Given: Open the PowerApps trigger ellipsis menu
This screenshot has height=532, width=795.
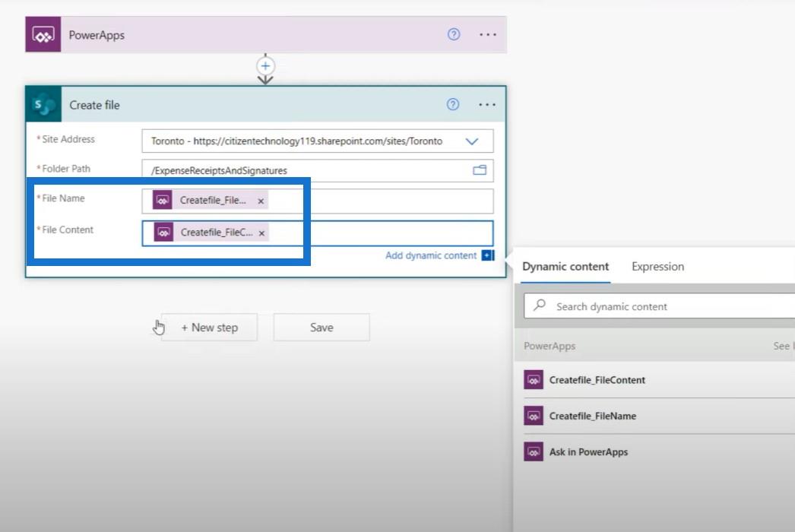Looking at the screenshot, I should (488, 34).
